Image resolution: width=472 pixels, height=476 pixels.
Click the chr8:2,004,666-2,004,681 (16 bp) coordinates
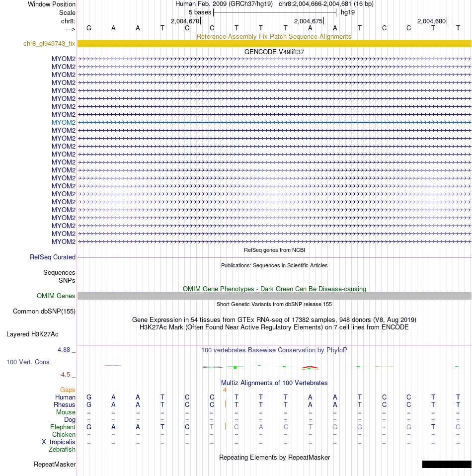click(326, 4)
